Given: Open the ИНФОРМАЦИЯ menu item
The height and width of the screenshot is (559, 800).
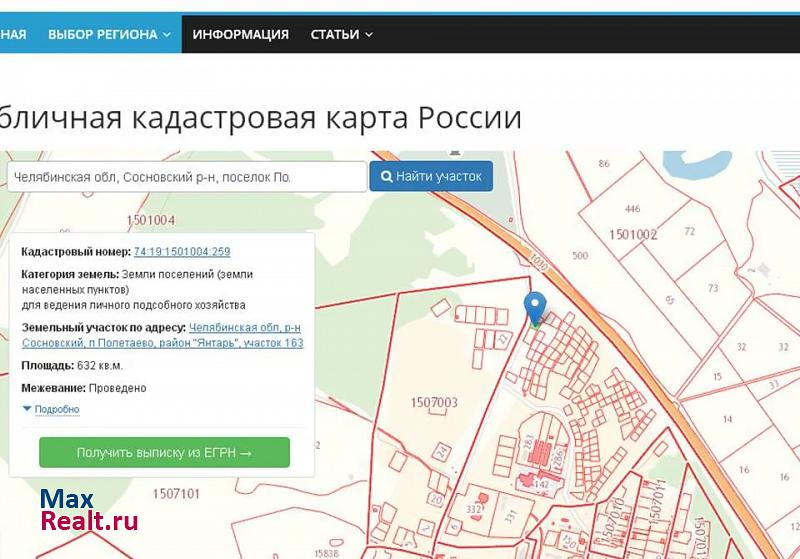Looking at the screenshot, I should (240, 34).
